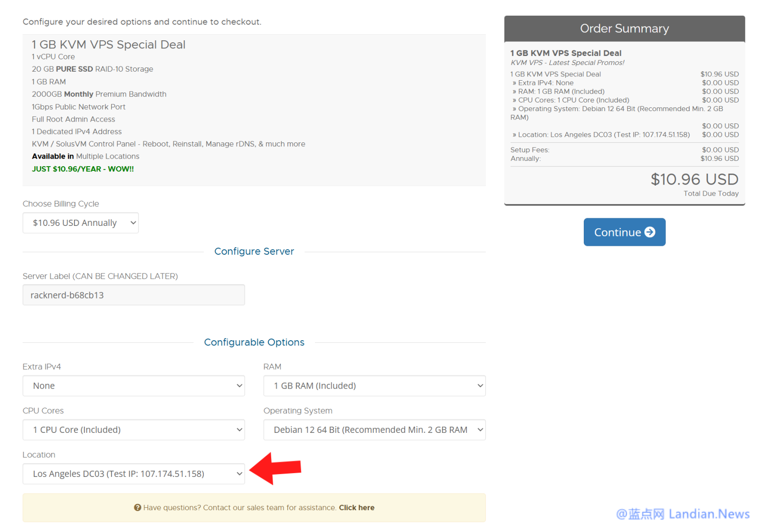Click the arrow icon inside Continue button

click(649, 232)
